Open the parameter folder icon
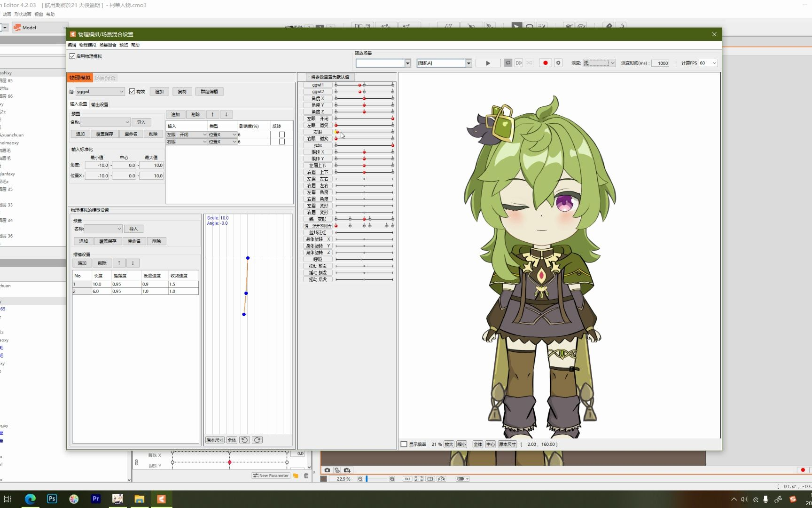The image size is (812, 508). (296, 476)
